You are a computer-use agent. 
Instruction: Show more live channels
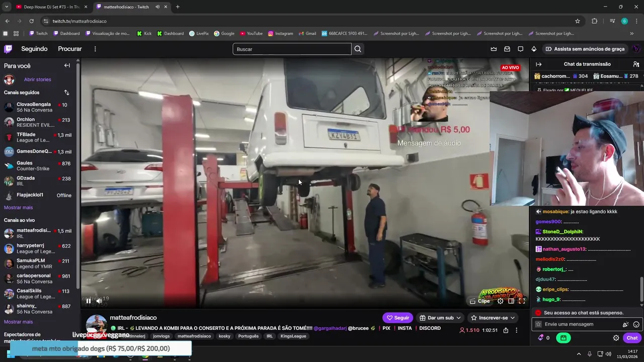point(18,322)
